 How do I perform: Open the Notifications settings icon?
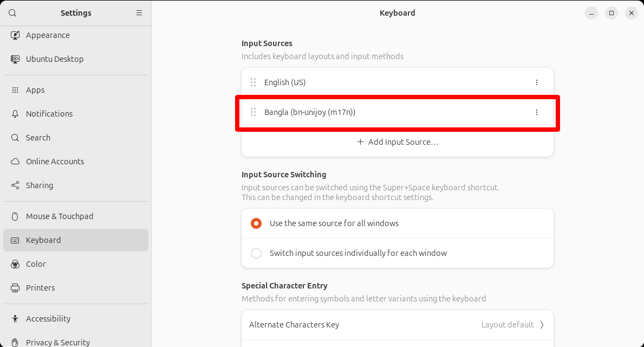coord(15,113)
